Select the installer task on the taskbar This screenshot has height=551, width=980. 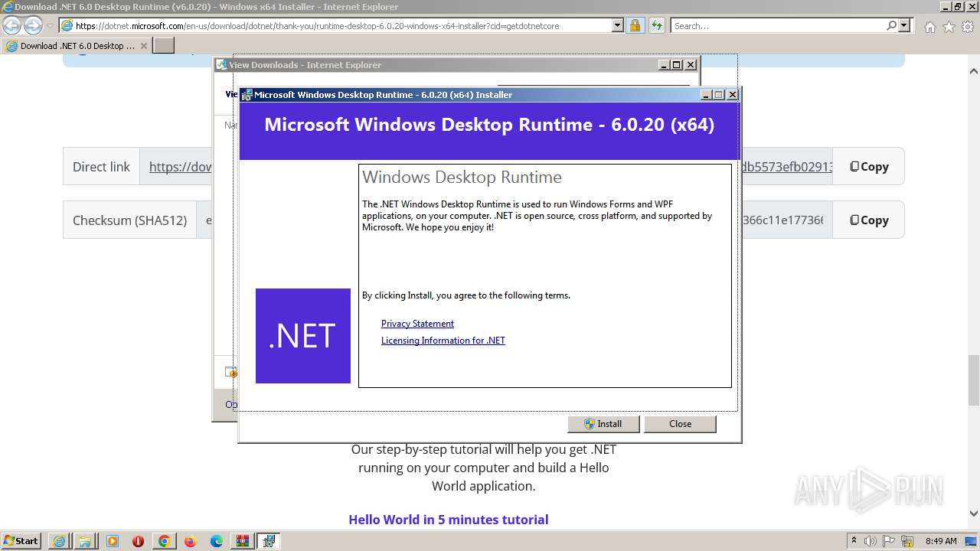(269, 541)
